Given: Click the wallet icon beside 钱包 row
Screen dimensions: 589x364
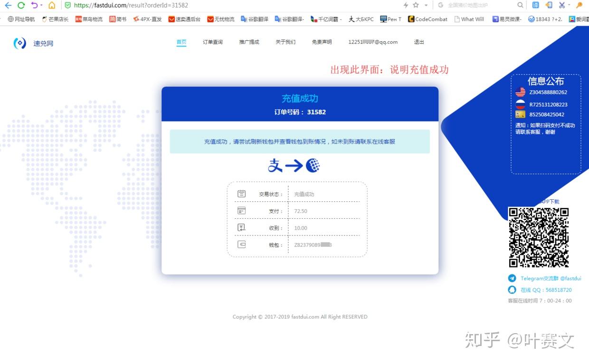Looking at the screenshot, I should [x=242, y=245].
